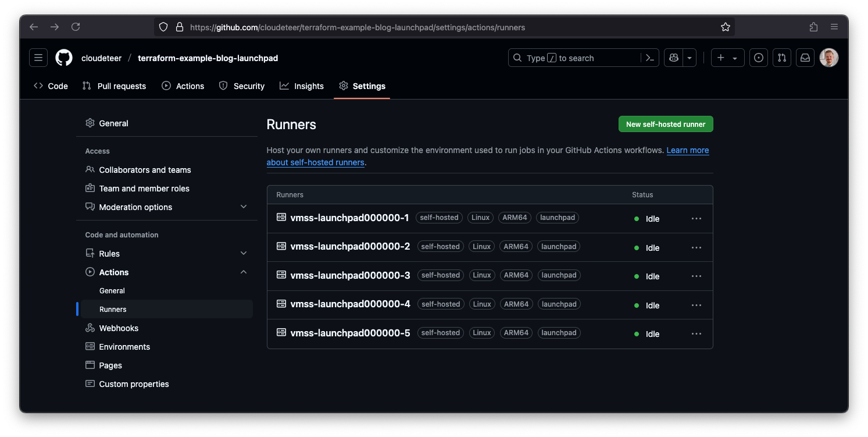Open the create new plus dropdown
This screenshot has width=868, height=437.
727,58
